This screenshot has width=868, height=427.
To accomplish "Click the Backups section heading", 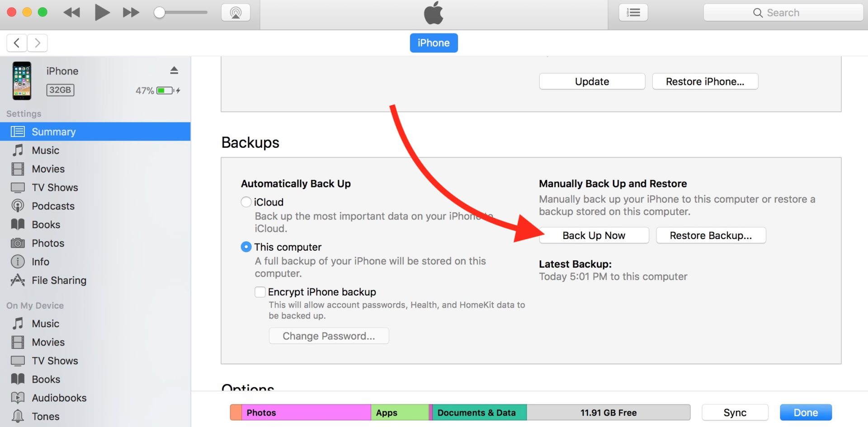I will pos(250,143).
